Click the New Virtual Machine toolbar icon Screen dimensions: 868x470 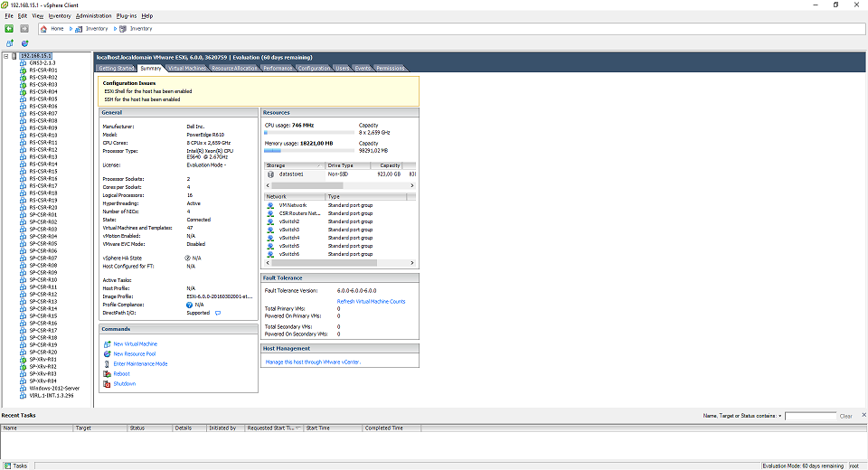point(10,42)
